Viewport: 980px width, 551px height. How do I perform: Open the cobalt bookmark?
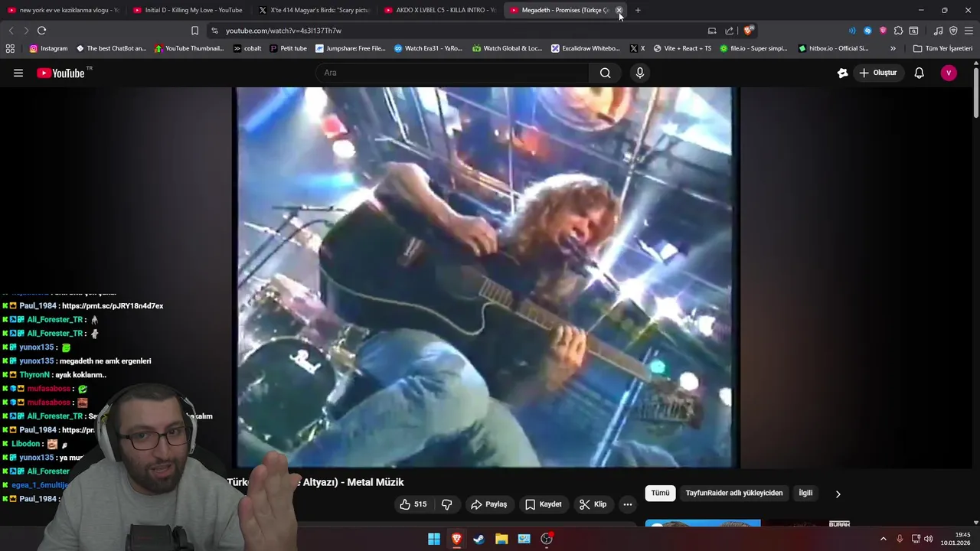(247, 48)
